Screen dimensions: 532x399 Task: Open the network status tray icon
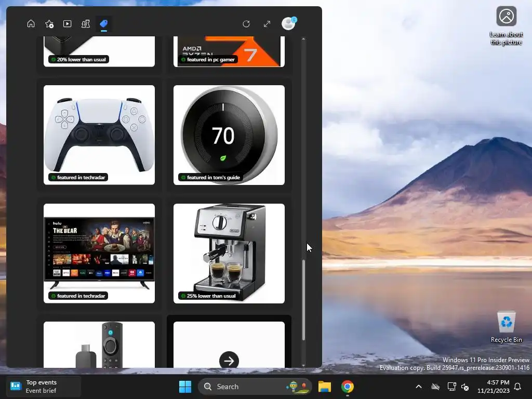(451, 387)
